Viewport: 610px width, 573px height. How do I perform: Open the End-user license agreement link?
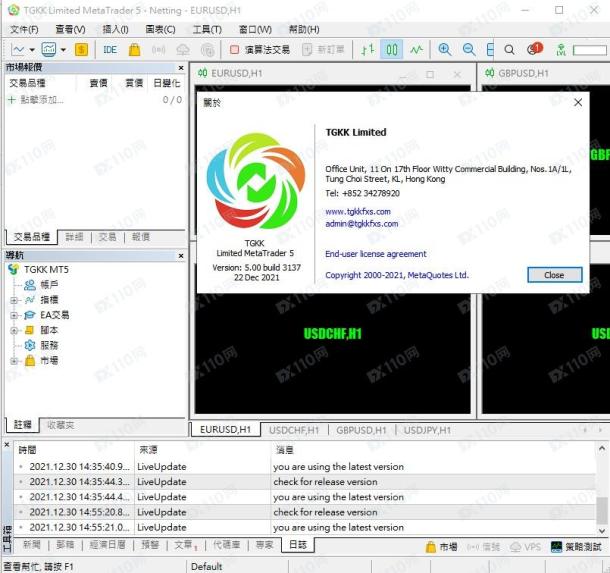point(376,254)
